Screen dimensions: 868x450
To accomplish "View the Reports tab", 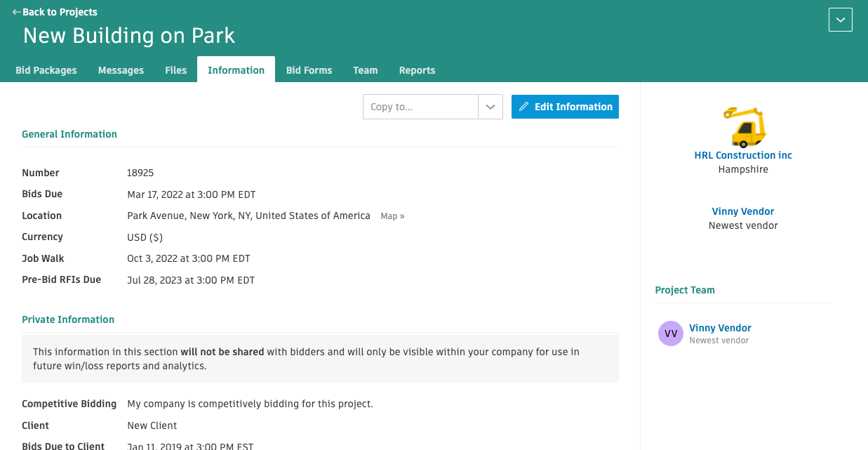I will point(417,70).
